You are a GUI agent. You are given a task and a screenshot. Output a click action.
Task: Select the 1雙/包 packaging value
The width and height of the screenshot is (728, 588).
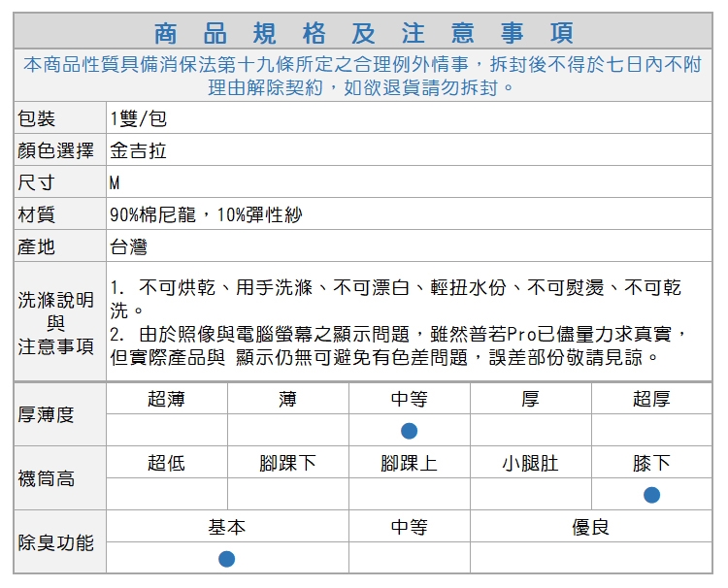click(x=138, y=118)
